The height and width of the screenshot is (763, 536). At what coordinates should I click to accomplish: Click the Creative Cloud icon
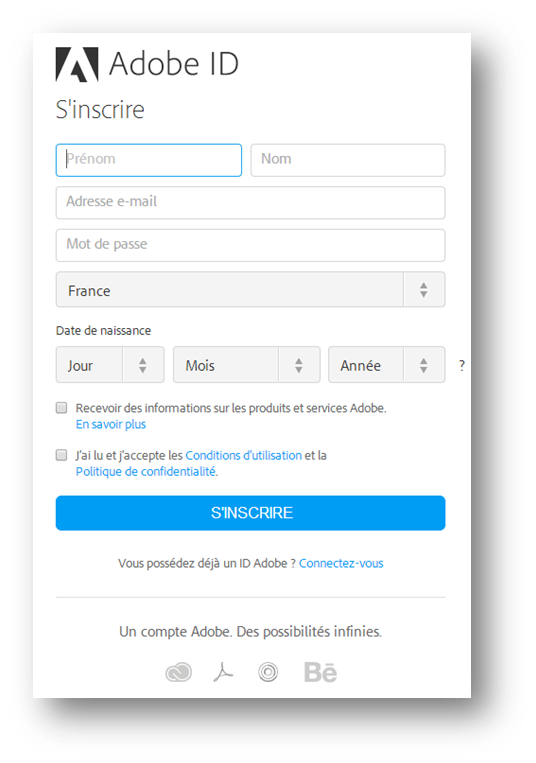179,672
